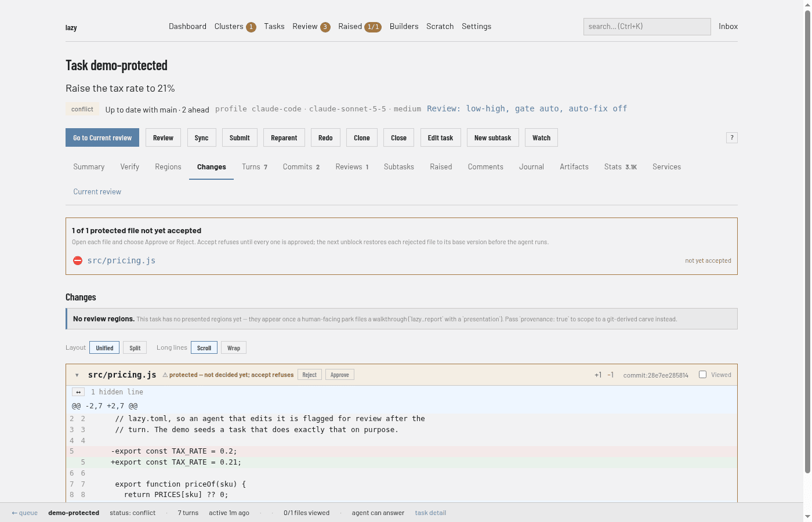Screen dimensions: 812x522
Task: Click the Redo button
Action: coord(325,137)
